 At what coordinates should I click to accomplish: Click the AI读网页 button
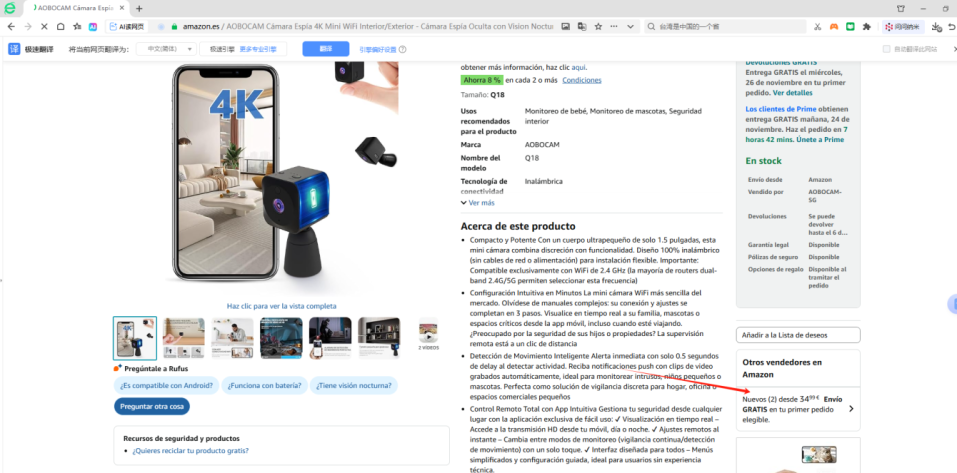(x=125, y=26)
